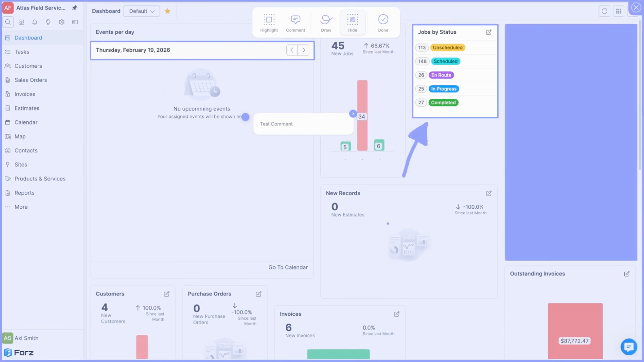Open the search icon in sidebar
The height and width of the screenshot is (362, 644).
point(8,22)
